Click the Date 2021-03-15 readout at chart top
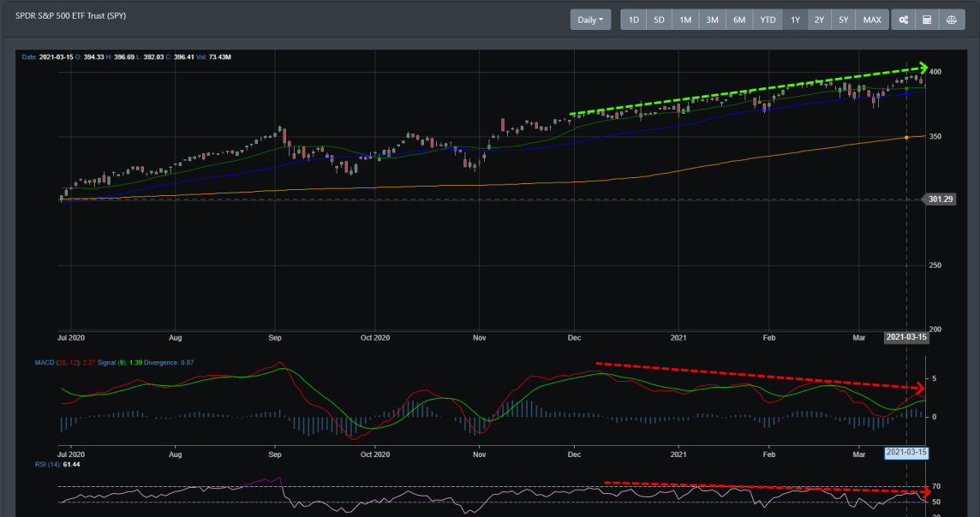 pos(47,56)
